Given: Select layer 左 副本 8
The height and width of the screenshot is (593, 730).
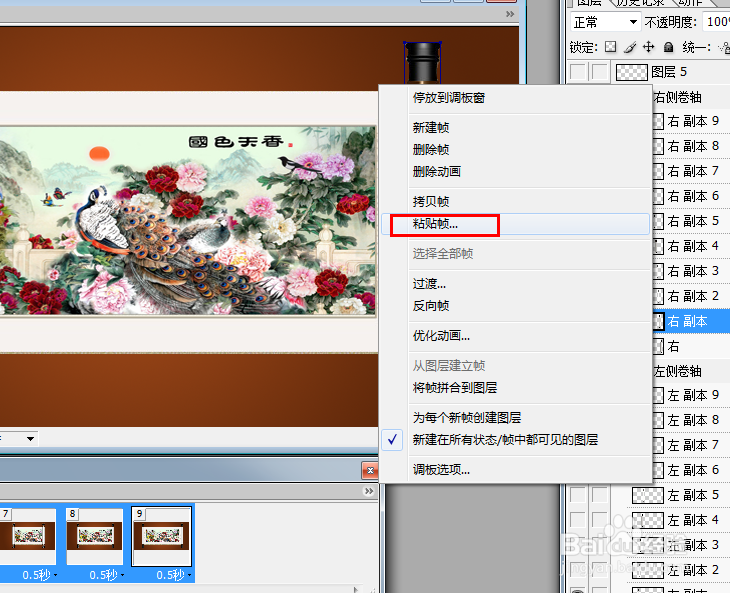Looking at the screenshot, I should click(x=693, y=420).
